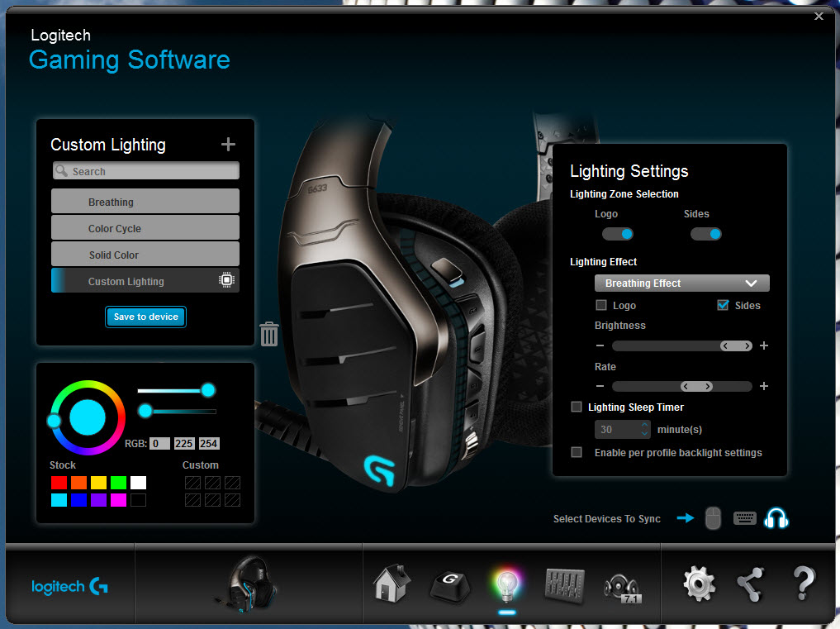This screenshot has height=629, width=840.
Task: Click the trash delete icon
Action: click(x=269, y=334)
